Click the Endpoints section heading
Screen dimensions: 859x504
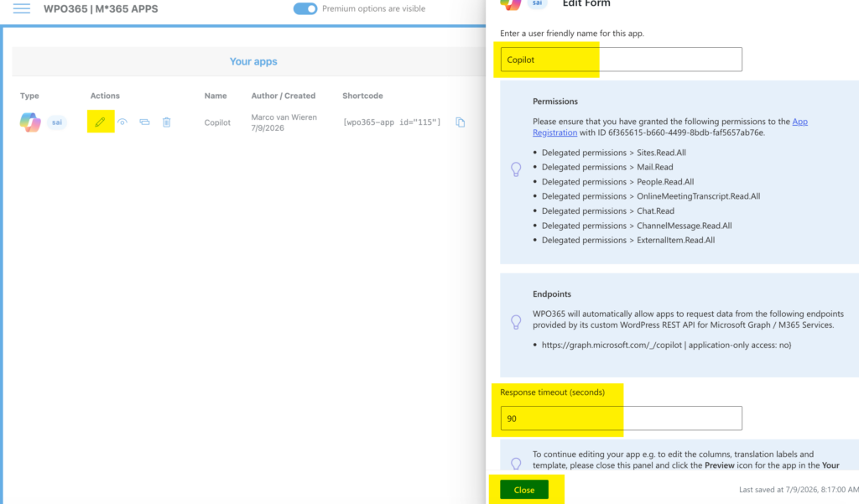pyautogui.click(x=552, y=294)
